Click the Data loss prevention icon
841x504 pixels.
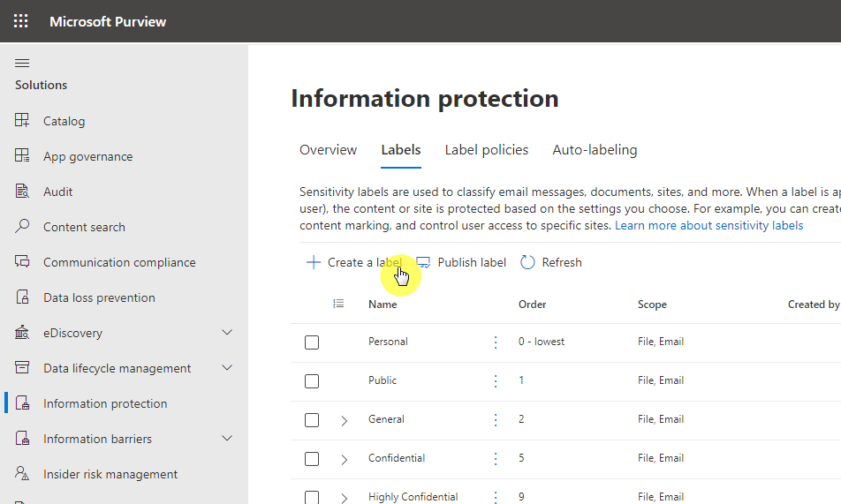click(x=22, y=297)
